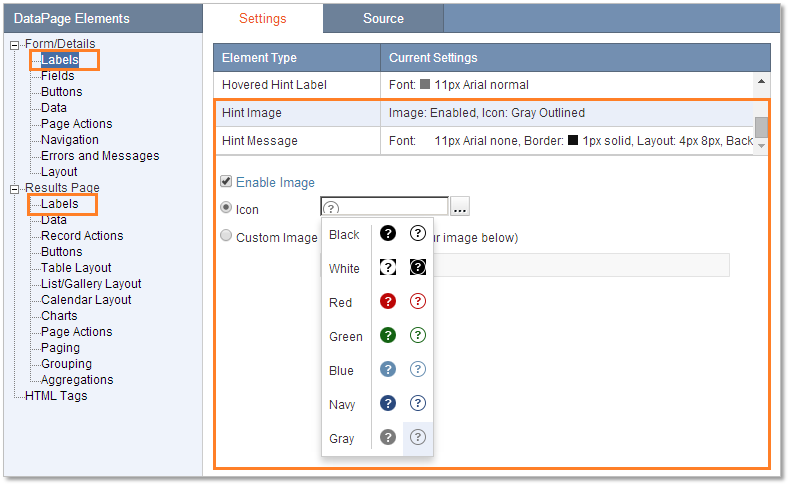The height and width of the screenshot is (486, 790).
Task: Click the Hovered Hint Label font color swatch
Action: coord(425,85)
